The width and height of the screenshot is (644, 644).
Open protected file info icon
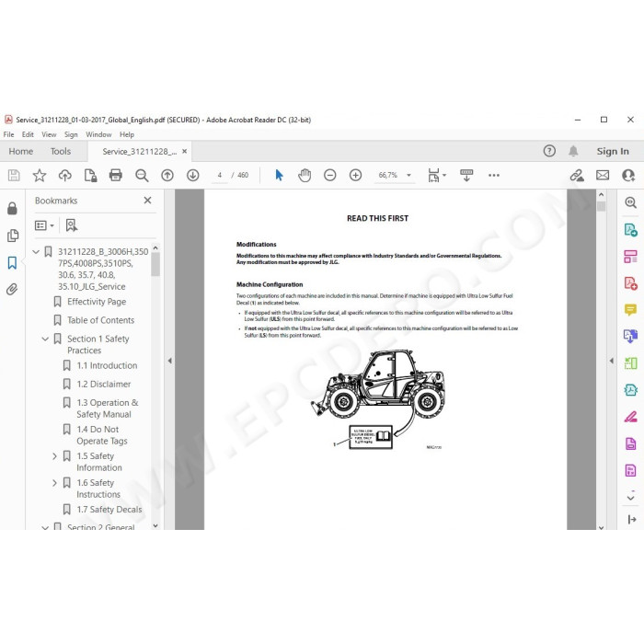point(90,176)
